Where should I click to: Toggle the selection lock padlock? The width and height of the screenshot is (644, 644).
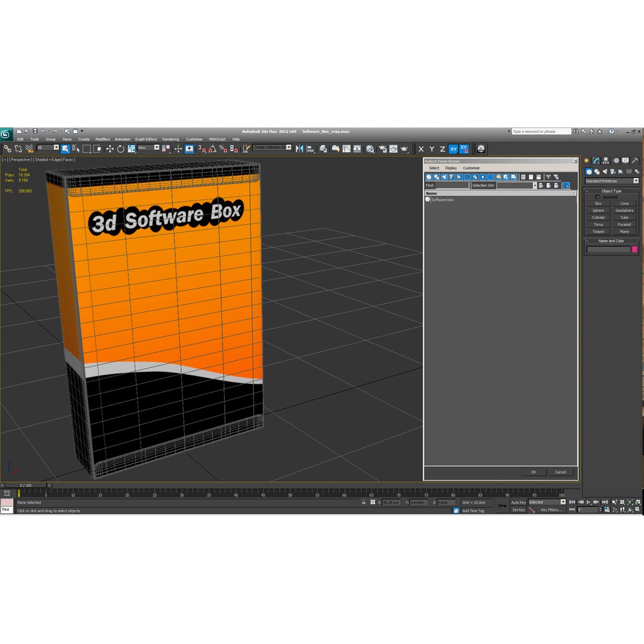tap(364, 502)
